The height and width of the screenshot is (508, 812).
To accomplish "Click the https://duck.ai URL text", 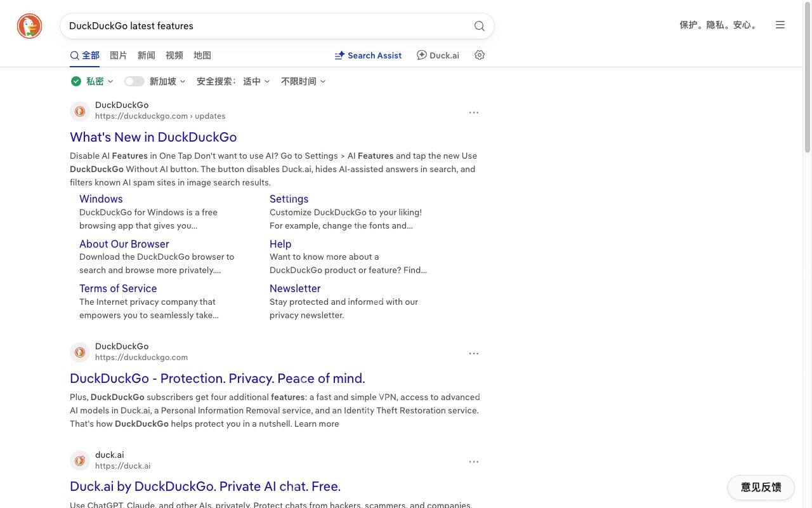I will pyautogui.click(x=123, y=466).
